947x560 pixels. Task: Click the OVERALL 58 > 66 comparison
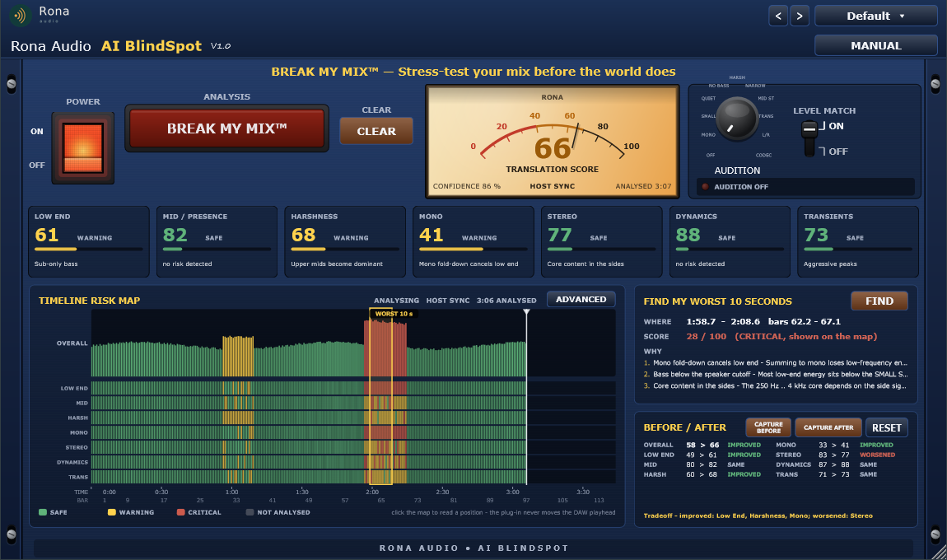coord(702,445)
